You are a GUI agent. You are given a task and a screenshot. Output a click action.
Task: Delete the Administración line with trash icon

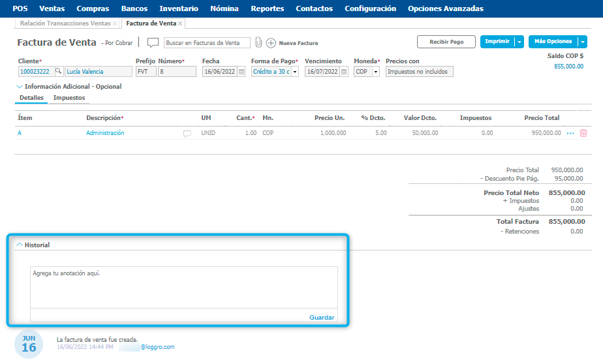click(583, 133)
